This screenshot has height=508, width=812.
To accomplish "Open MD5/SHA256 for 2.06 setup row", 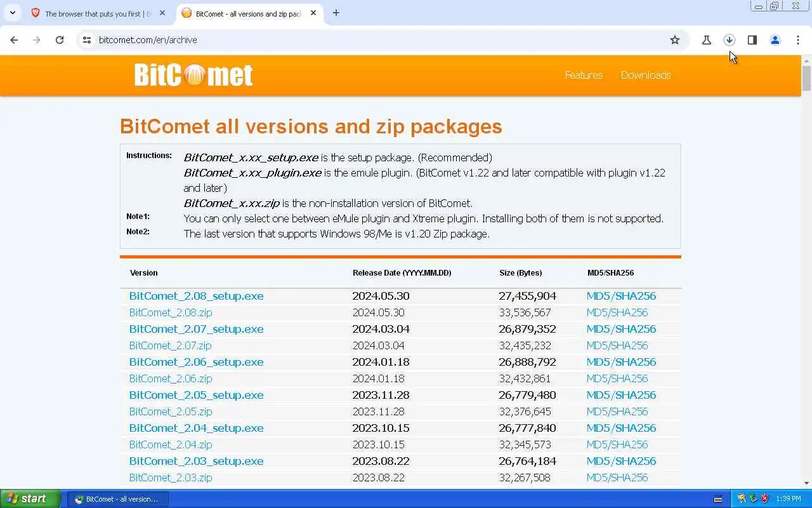I will [x=621, y=362].
